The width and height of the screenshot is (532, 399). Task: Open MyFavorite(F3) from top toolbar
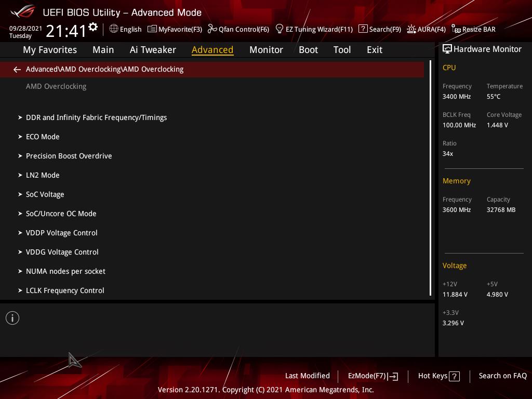[175, 29]
